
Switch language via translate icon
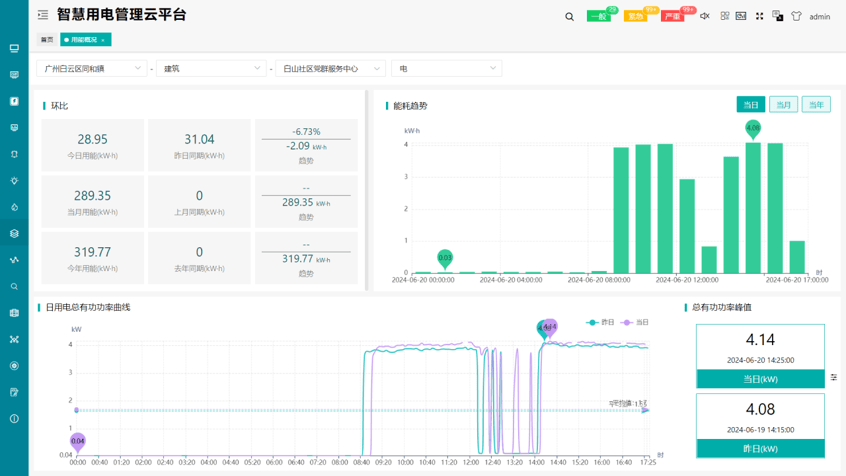[x=777, y=16]
